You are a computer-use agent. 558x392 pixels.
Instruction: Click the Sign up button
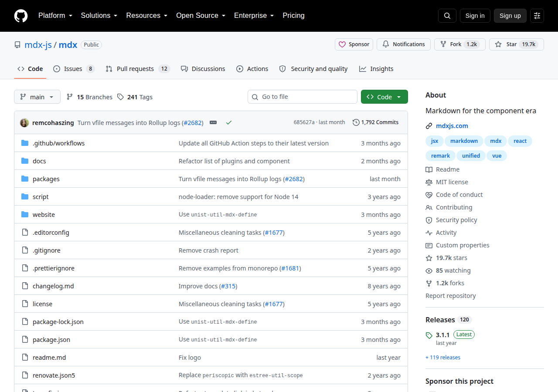pos(510,16)
